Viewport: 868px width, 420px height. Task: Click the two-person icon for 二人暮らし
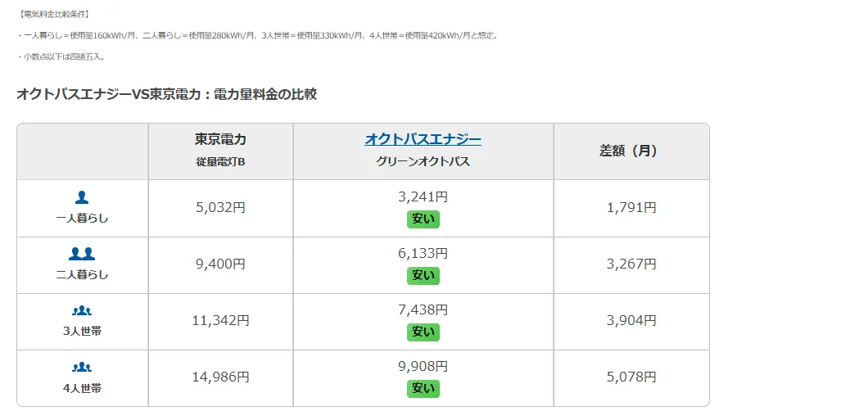coord(82,254)
